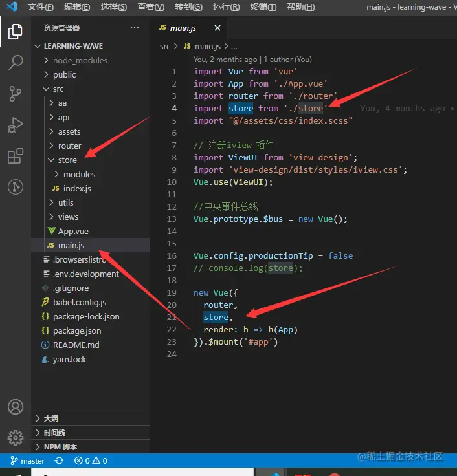Image resolution: width=457 pixels, height=476 pixels.
Task: Open the 文件(F) menu
Action: click(x=40, y=6)
